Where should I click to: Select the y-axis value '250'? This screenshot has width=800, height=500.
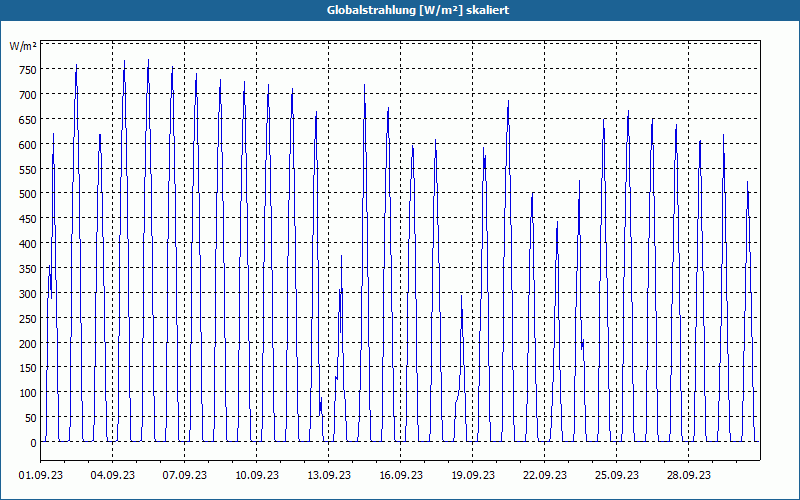pos(28,319)
